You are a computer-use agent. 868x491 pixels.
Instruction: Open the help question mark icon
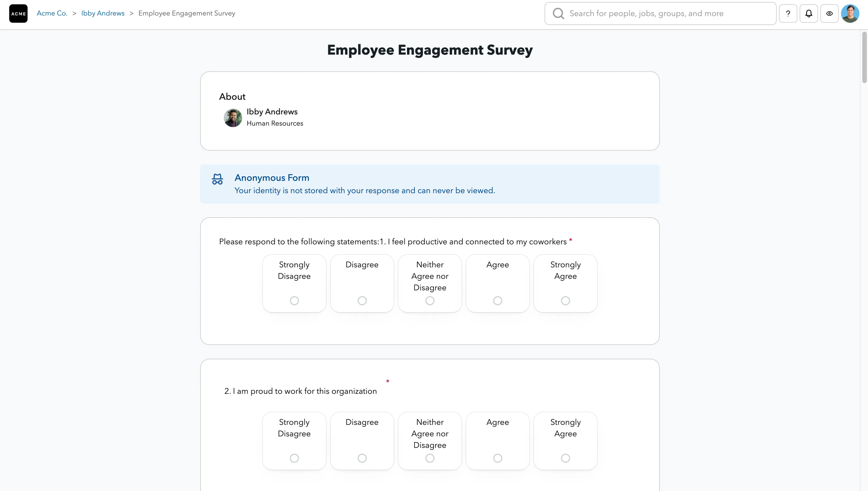(788, 14)
